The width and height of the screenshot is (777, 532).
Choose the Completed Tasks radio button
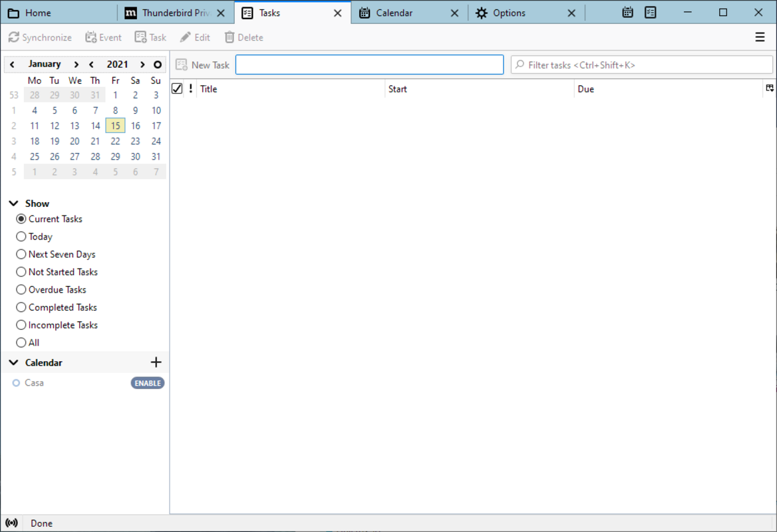pyautogui.click(x=21, y=307)
